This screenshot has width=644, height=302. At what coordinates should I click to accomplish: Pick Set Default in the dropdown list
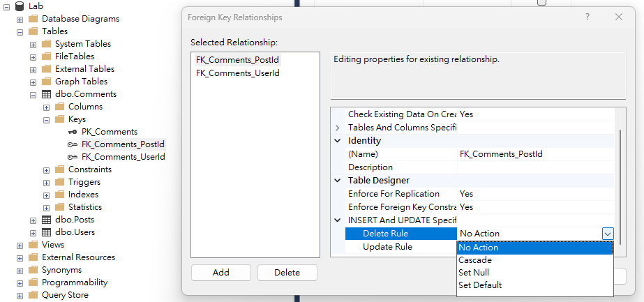(x=480, y=285)
